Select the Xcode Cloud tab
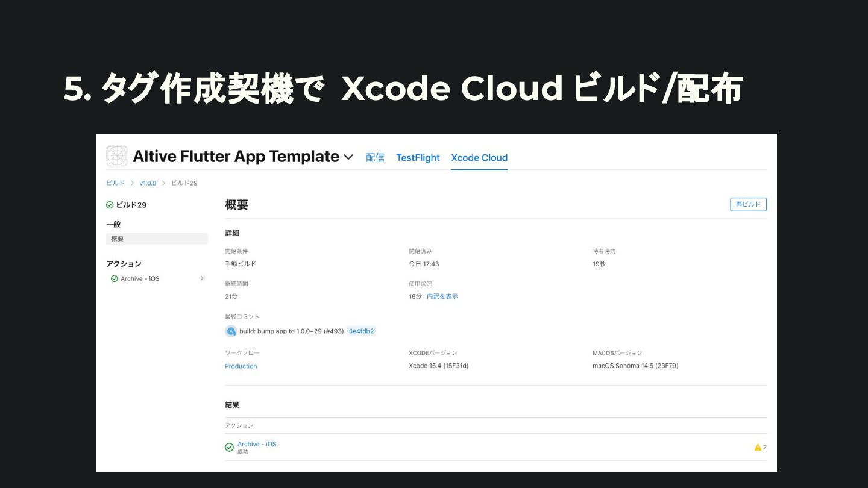This screenshot has height=488, width=868. pos(479,158)
